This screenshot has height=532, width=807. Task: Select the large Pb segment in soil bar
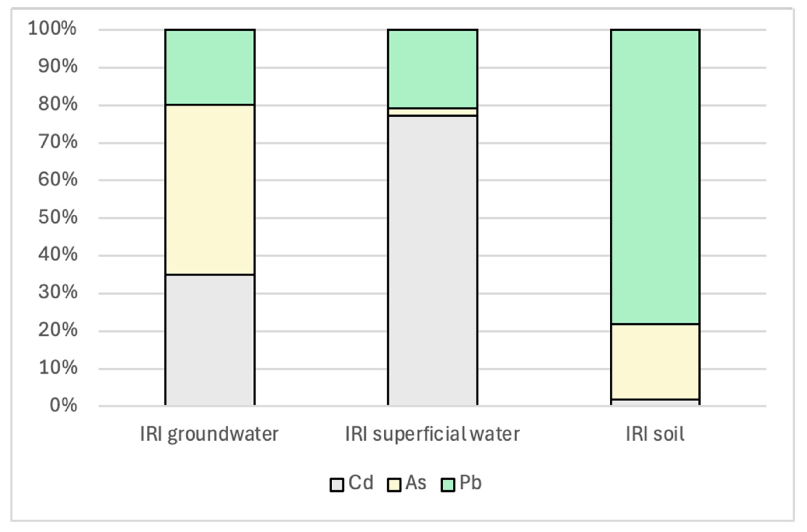pos(655,176)
